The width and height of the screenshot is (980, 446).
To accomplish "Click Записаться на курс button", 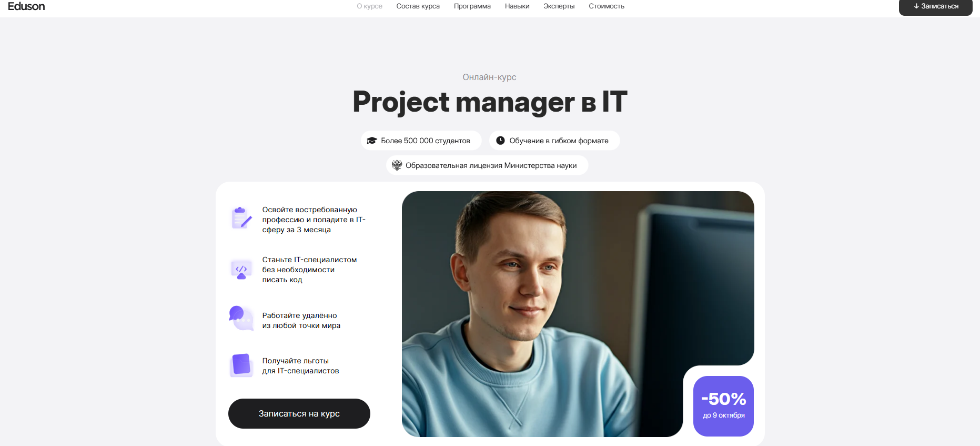I will coord(299,413).
